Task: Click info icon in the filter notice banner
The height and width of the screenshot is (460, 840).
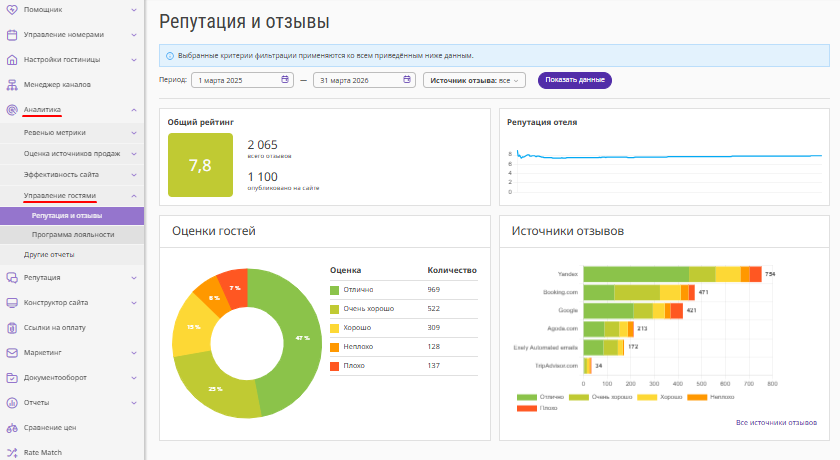Action: 169,55
